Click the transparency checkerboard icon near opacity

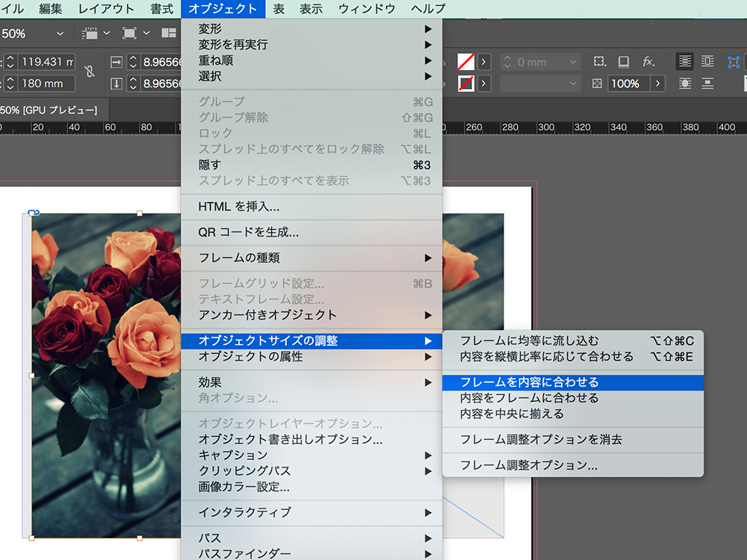pyautogui.click(x=598, y=82)
